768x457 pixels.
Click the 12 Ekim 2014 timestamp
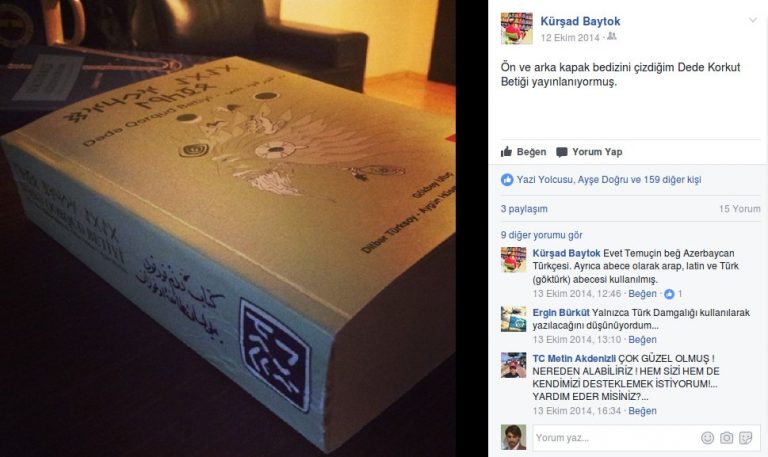570,38
